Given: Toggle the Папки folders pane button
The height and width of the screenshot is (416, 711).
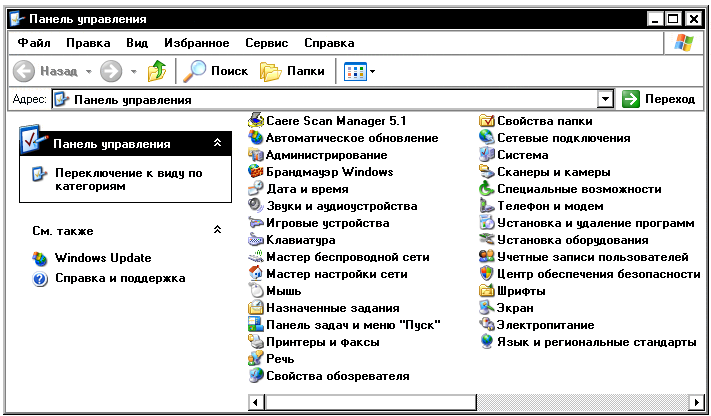Looking at the screenshot, I should (292, 71).
